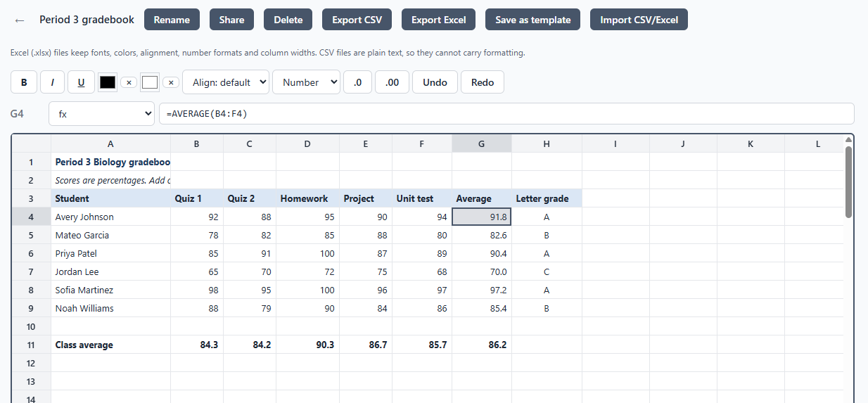
Task: Click the Redo button
Action: 483,82
